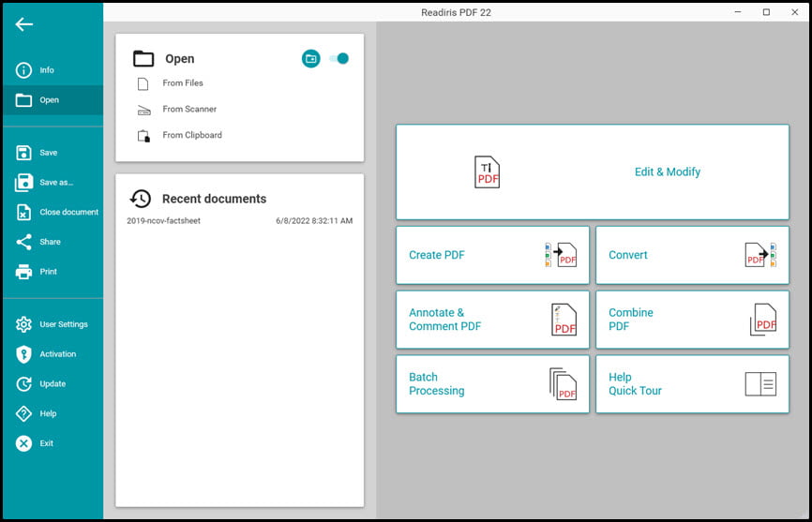This screenshot has height=522, width=812.
Task: Click the User Settings gear icon
Action: point(23,324)
